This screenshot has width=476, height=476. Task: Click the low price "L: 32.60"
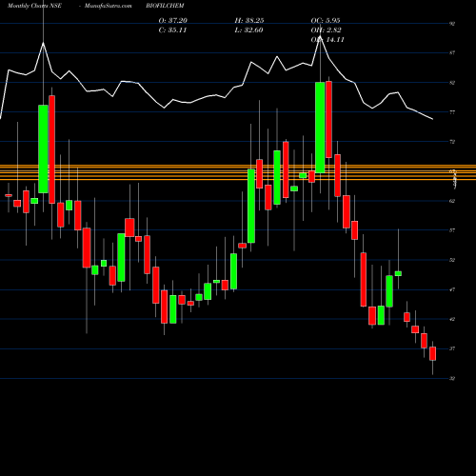[x=248, y=30]
